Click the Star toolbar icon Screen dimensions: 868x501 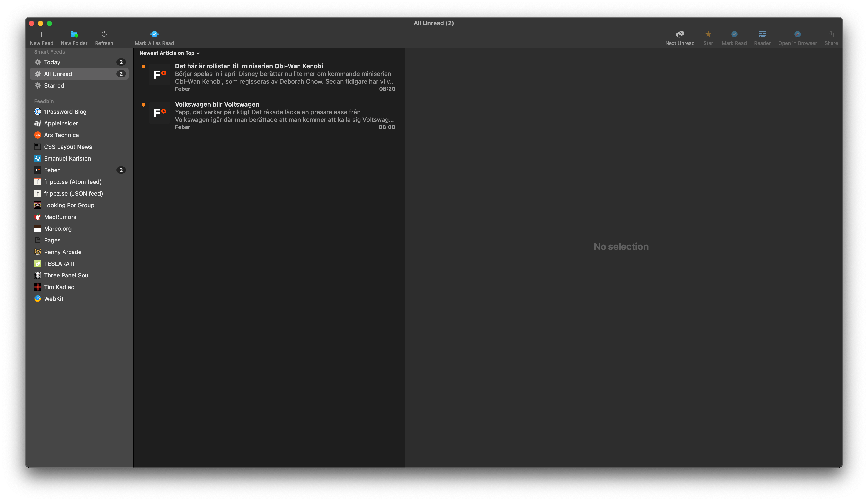708,34
